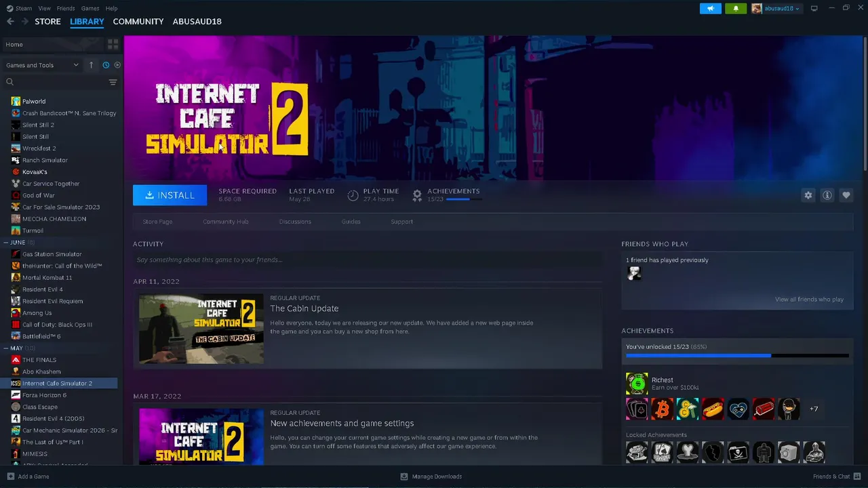Switch library to grid collections view

[113, 44]
